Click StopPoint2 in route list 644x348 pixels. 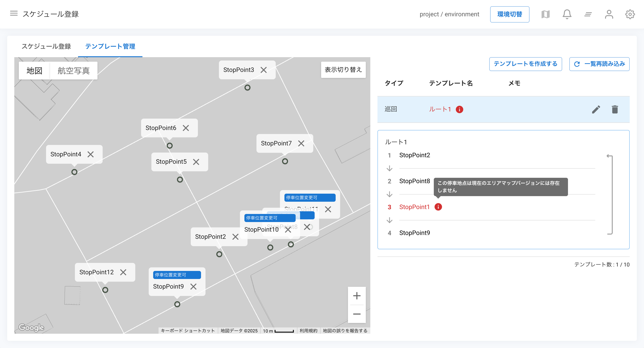click(x=415, y=155)
